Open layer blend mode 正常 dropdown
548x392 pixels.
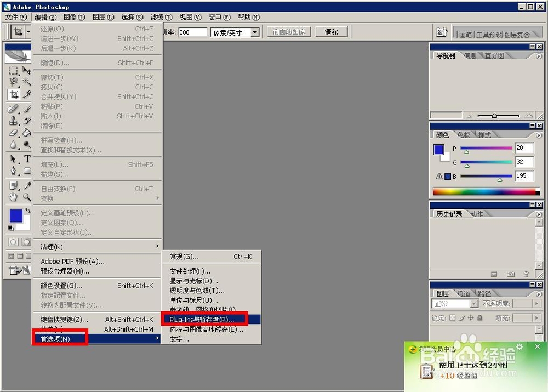point(474,304)
